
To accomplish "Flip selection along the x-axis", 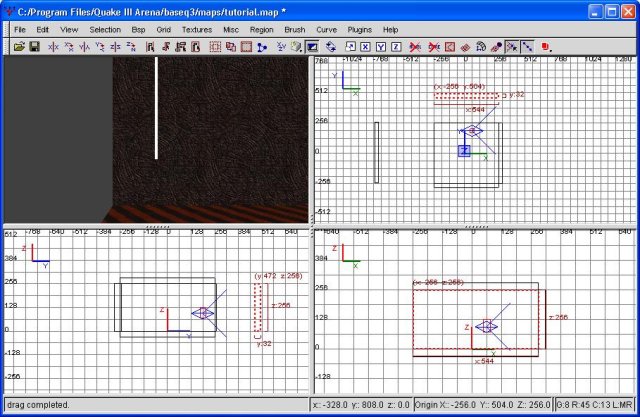I will tap(53, 47).
